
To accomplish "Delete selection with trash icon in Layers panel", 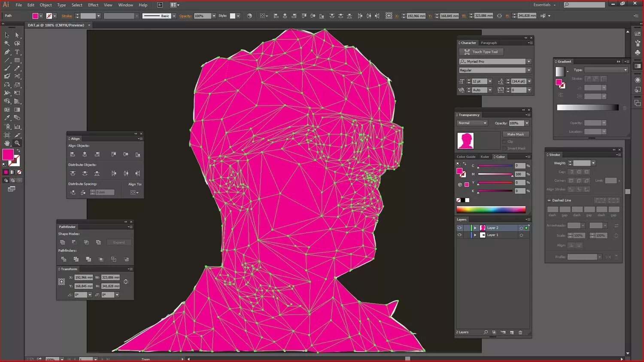I will (x=520, y=332).
